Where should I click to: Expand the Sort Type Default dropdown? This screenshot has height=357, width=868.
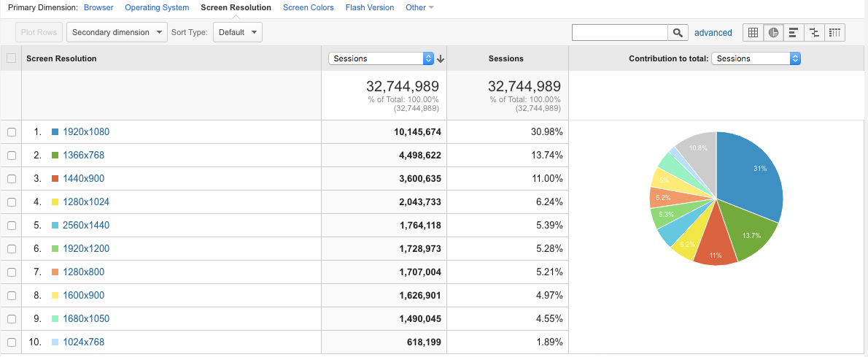pos(238,32)
